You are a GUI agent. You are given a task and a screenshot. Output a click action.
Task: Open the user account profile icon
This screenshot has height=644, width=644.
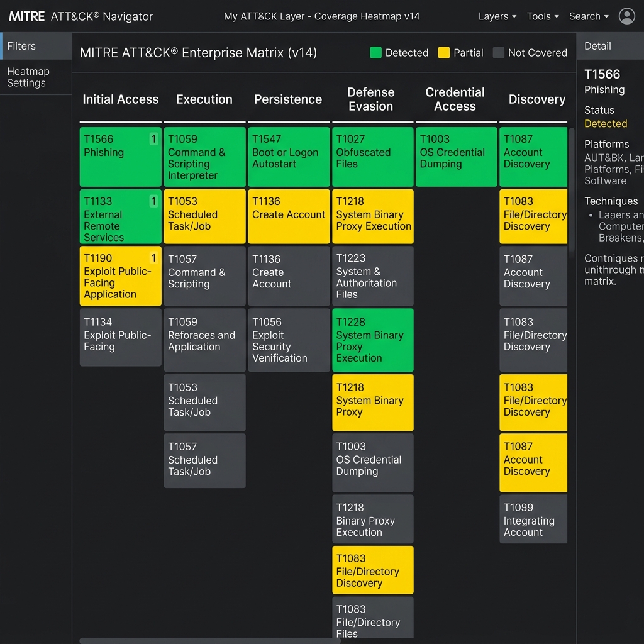pyautogui.click(x=627, y=16)
